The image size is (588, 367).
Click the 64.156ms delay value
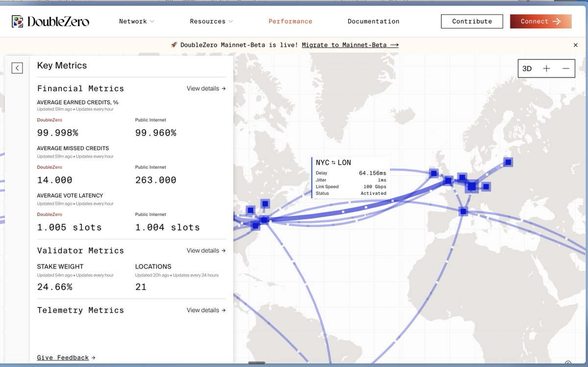point(372,173)
